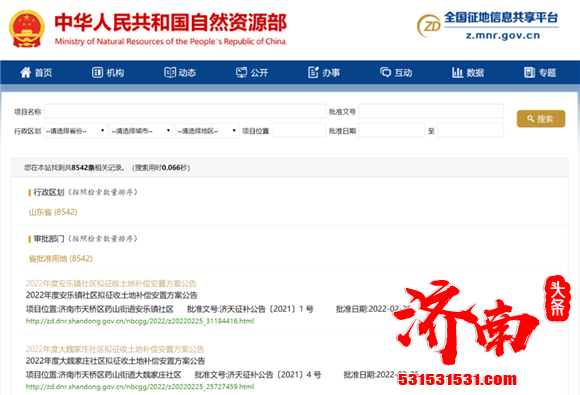The image size is (580, 395).
Task: Open the URL ending z20220225_31184416.html
Action: pos(140,321)
